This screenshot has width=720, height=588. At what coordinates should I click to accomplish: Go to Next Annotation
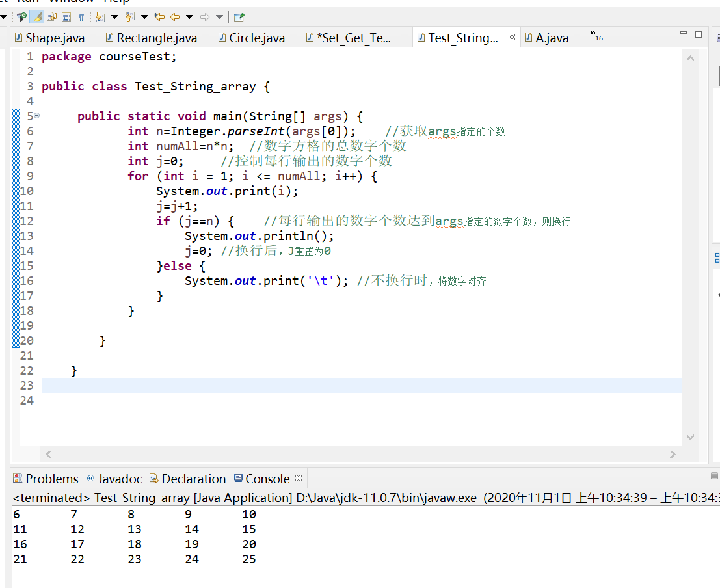coord(100,18)
